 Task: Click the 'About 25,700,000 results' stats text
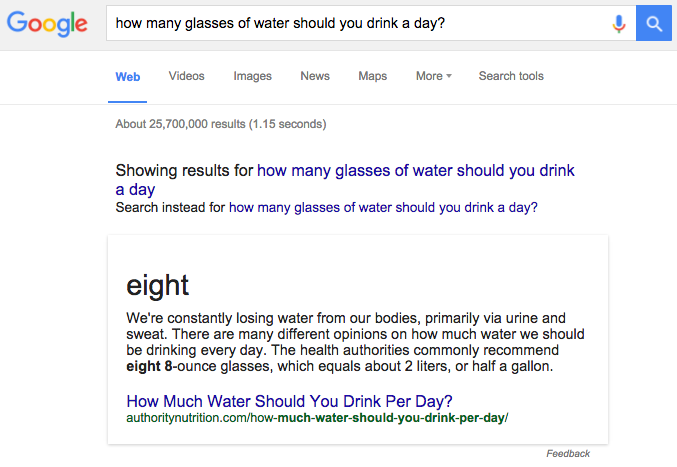pos(221,124)
